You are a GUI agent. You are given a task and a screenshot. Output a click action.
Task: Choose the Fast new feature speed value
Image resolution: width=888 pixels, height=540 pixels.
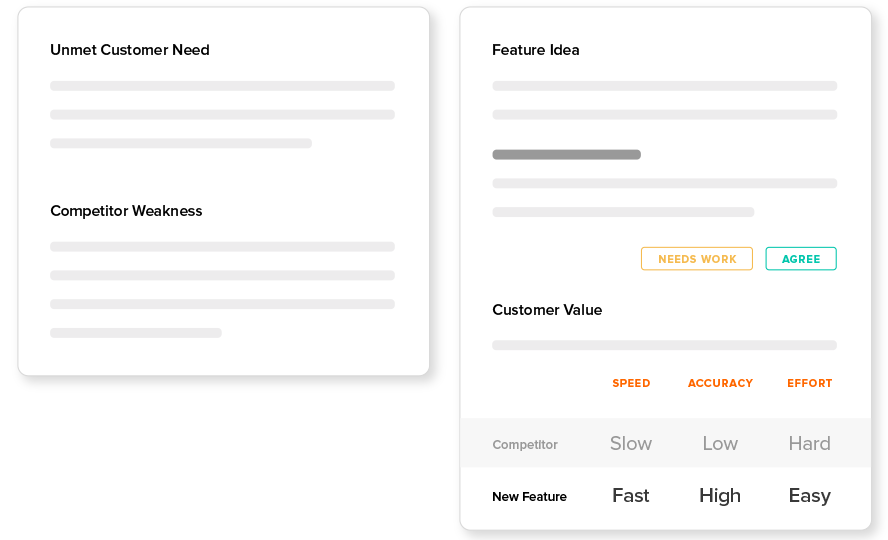631,495
